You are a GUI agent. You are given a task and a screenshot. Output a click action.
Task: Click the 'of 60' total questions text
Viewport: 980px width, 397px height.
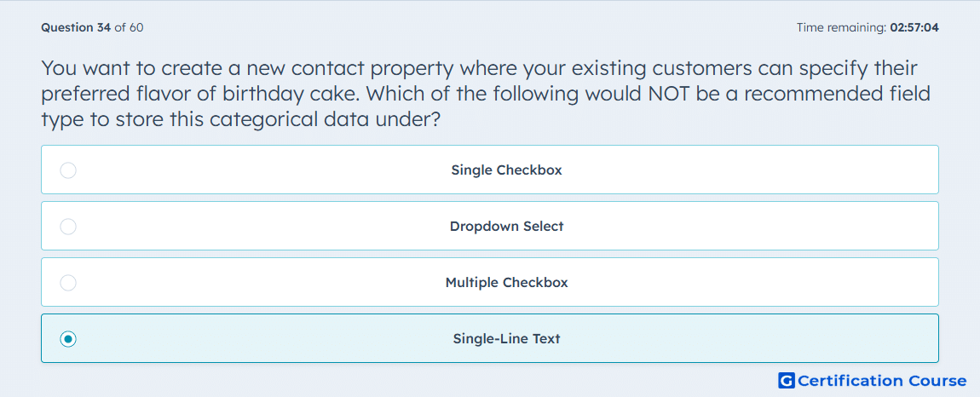(129, 27)
